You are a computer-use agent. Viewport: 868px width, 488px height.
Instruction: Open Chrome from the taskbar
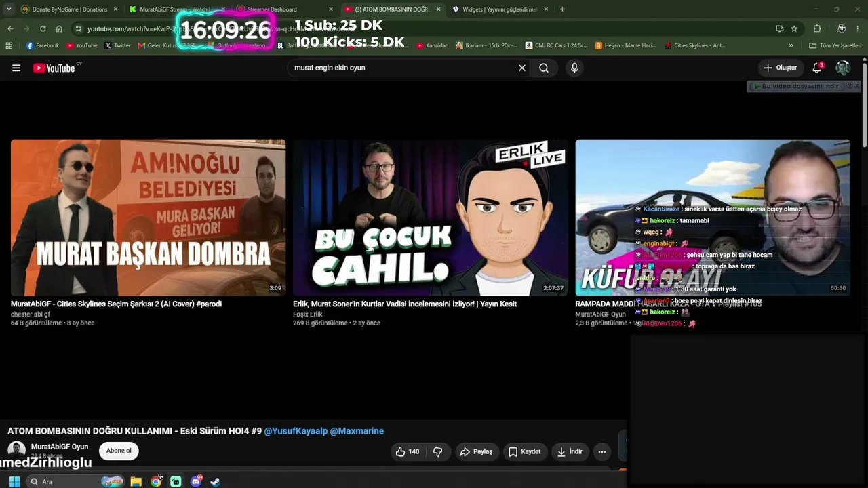[x=156, y=481]
